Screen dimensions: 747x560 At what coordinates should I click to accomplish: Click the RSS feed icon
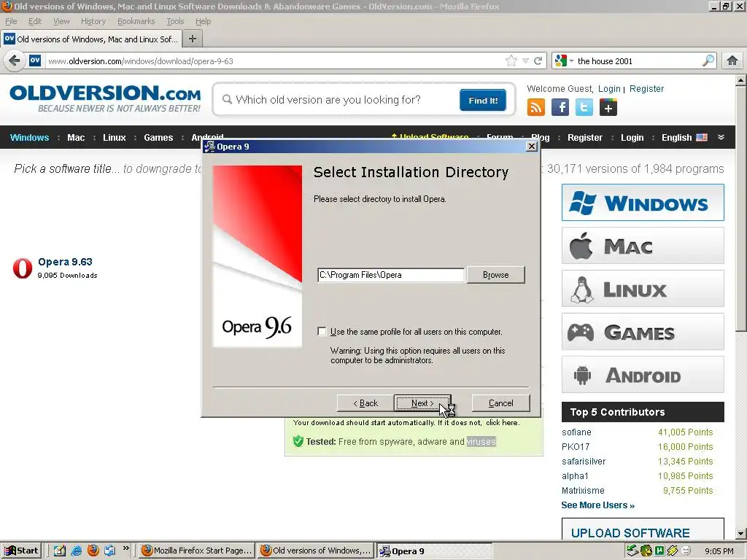tap(536, 108)
